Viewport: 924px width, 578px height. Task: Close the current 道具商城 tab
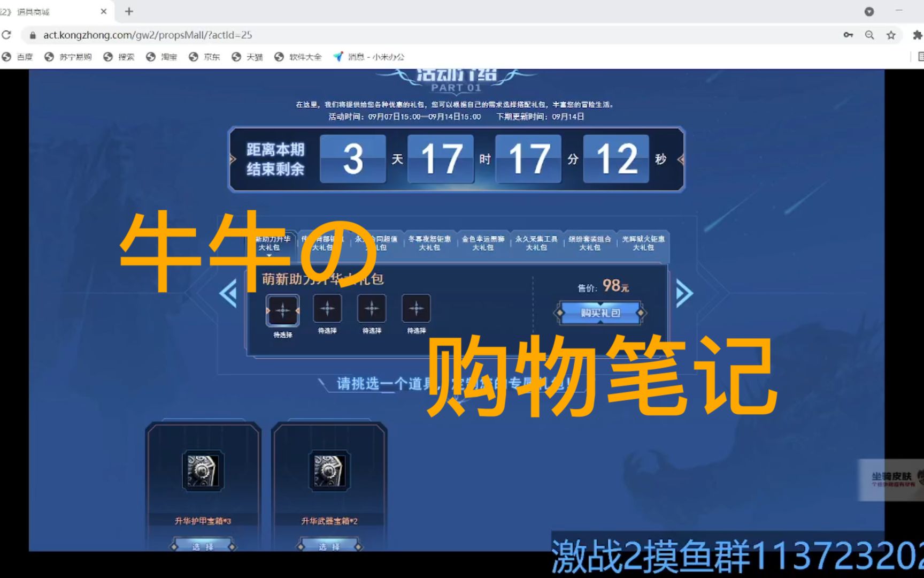[x=104, y=11]
